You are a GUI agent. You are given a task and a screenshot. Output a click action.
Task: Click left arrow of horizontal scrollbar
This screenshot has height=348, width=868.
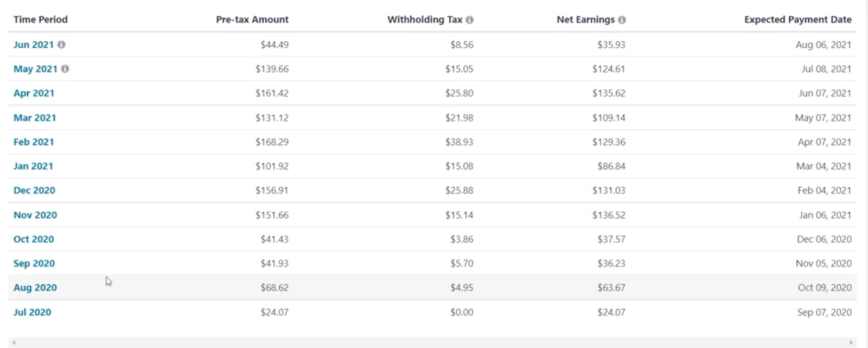14,343
